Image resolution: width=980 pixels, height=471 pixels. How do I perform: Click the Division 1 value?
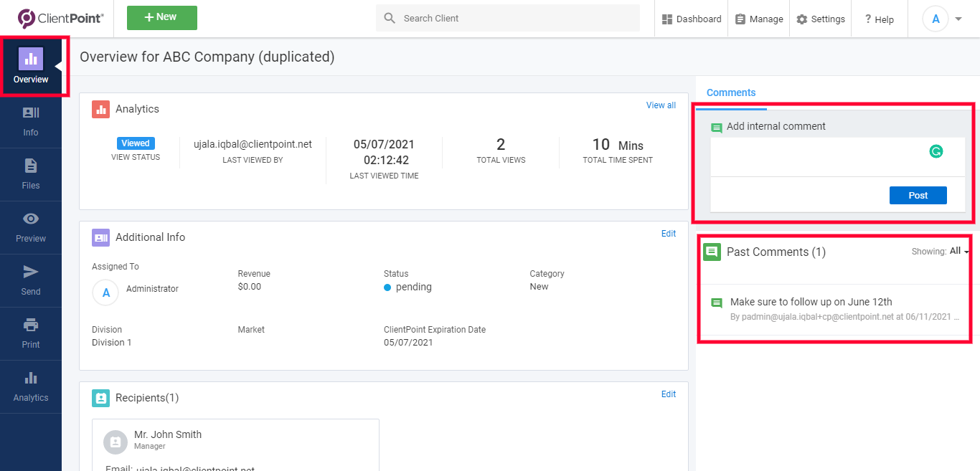pos(112,343)
